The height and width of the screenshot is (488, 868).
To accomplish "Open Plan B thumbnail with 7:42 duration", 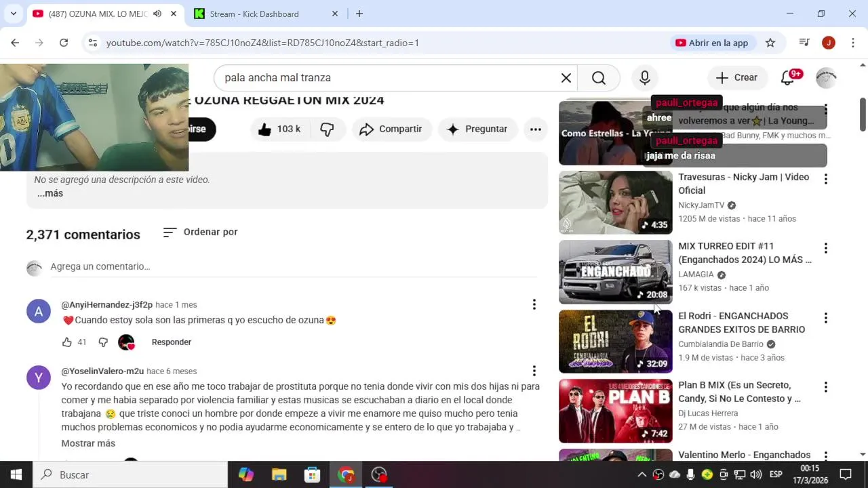I will tap(616, 411).
